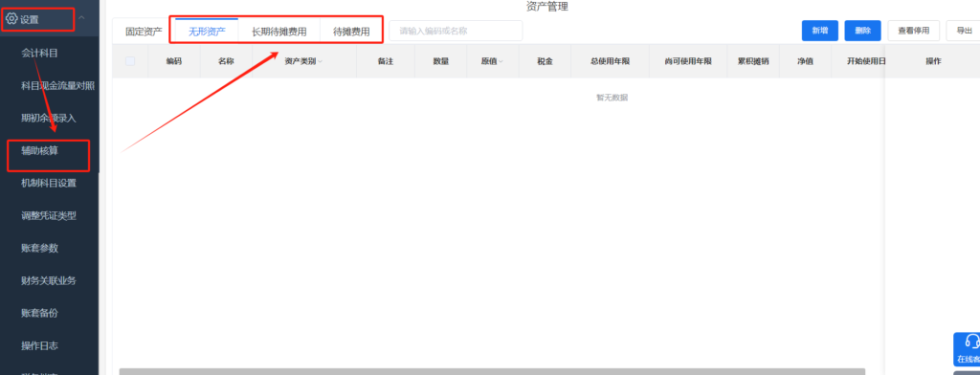980x375 pixels.
Task: Switch to the 待摊费用 tab
Action: pyautogui.click(x=351, y=32)
